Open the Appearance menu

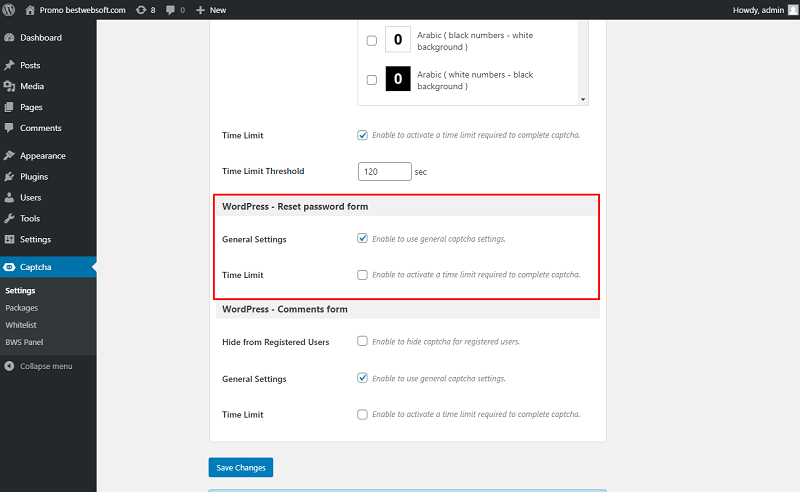coord(48,156)
